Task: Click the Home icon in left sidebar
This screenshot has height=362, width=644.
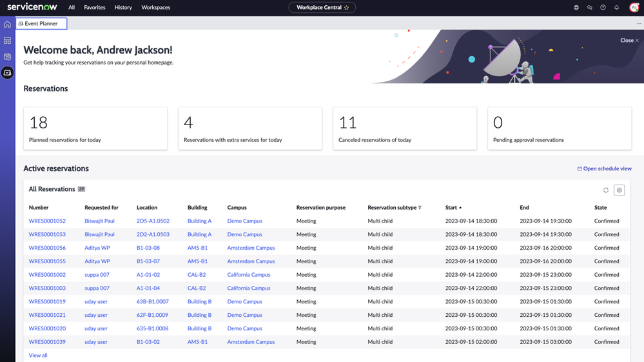Action: 7,25
